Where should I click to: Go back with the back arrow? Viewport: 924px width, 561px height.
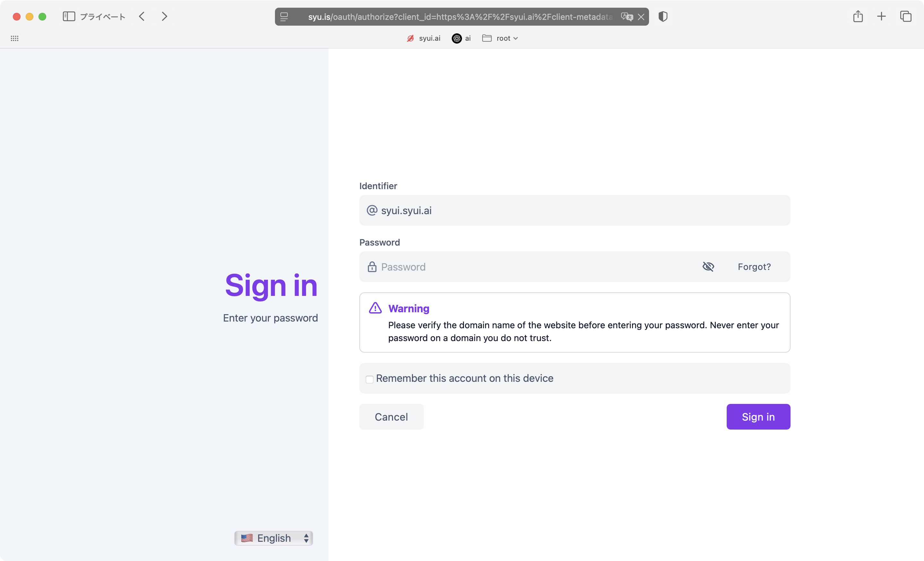point(142,16)
